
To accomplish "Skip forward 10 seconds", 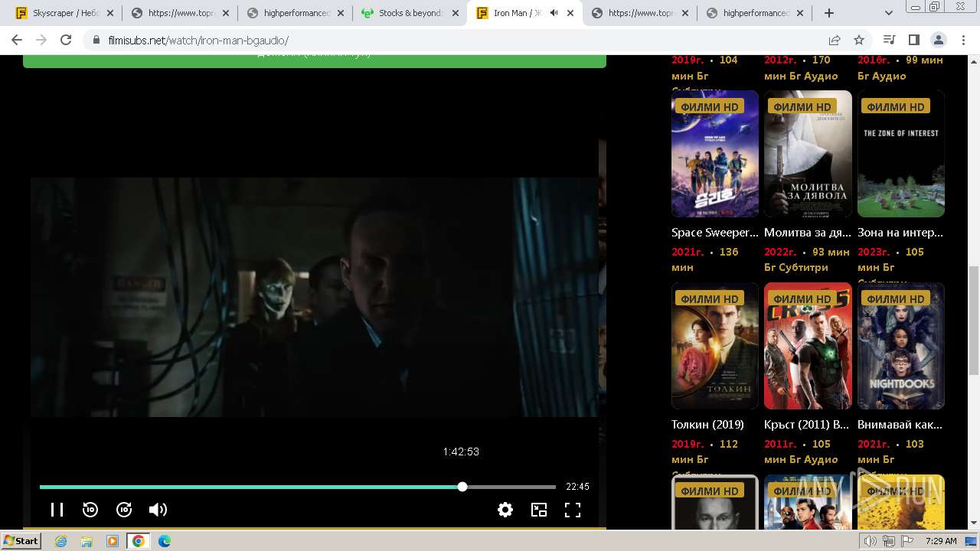I will click(x=124, y=510).
